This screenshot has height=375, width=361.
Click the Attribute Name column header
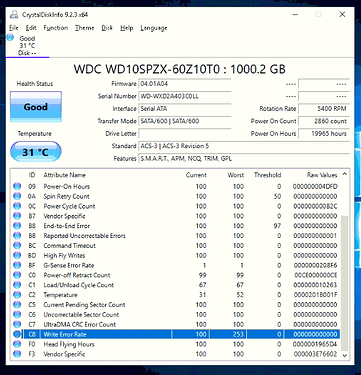point(64,175)
